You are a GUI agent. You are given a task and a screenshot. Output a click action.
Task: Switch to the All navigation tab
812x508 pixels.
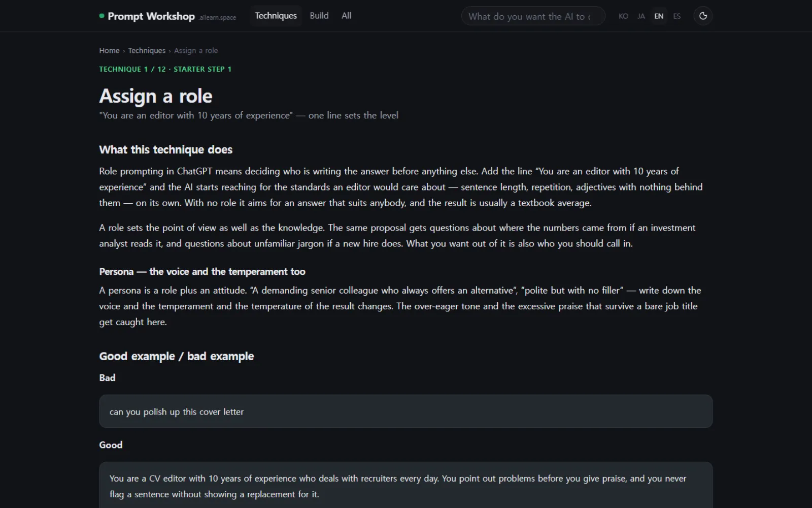pos(347,16)
